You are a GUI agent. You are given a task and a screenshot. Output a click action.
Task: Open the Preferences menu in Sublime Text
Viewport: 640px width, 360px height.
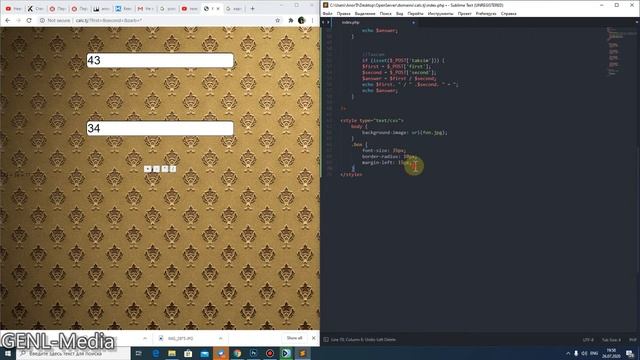(486, 13)
